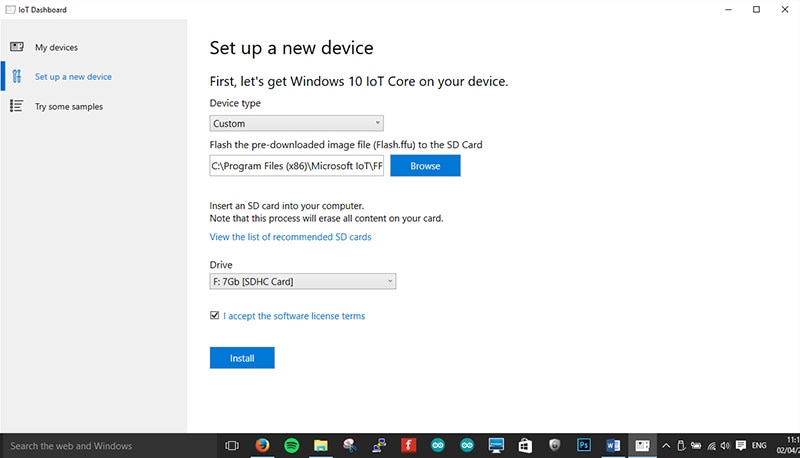Open Windows Store from the taskbar
The width and height of the screenshot is (800, 458).
click(x=526, y=445)
